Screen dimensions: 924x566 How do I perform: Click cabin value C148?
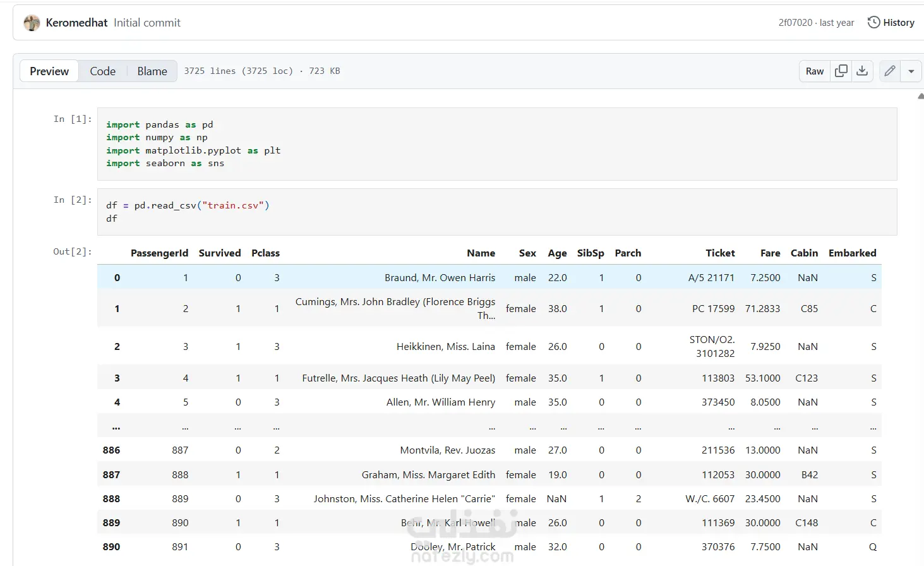pyautogui.click(x=807, y=522)
